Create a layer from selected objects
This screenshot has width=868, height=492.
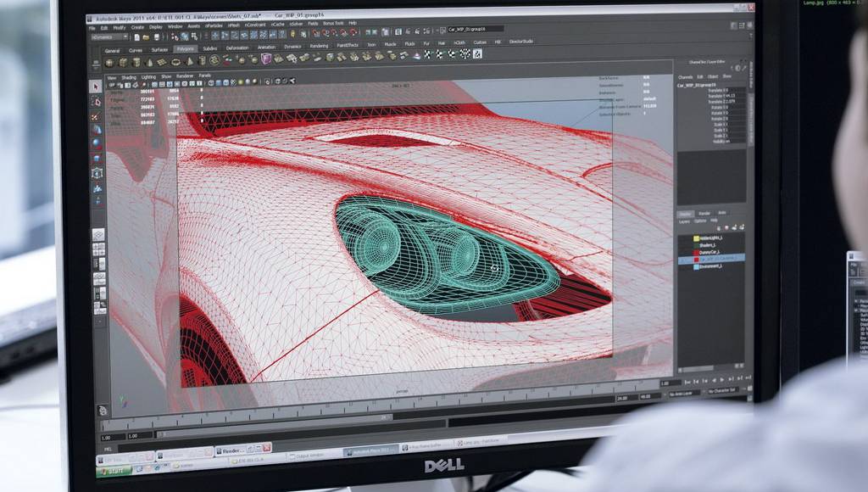pyautogui.click(x=741, y=227)
